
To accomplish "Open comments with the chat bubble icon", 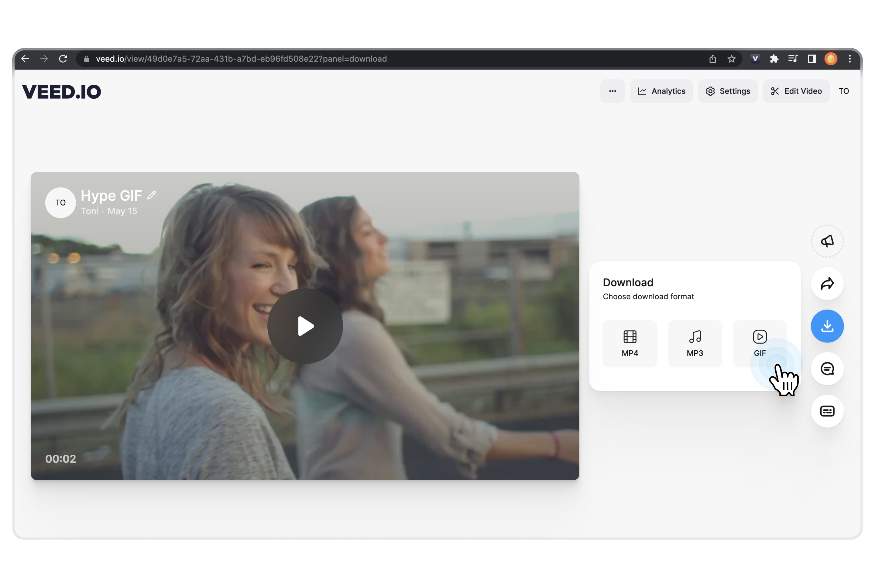I will (x=827, y=369).
